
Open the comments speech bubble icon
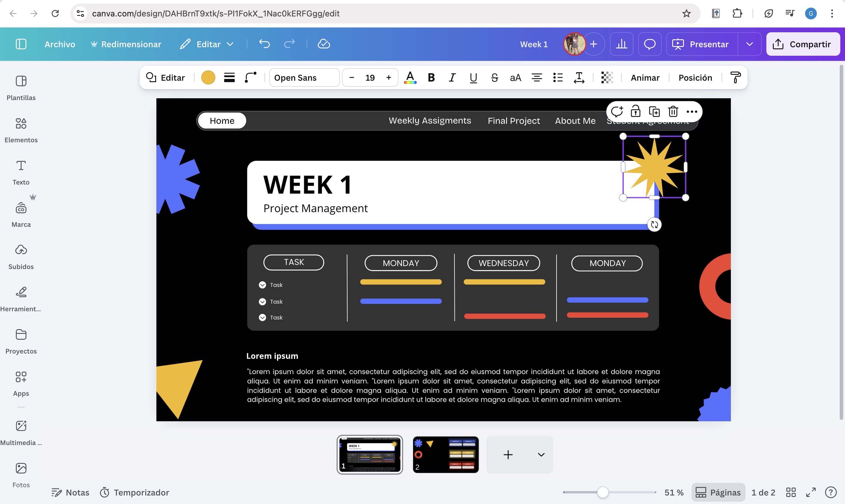click(649, 44)
